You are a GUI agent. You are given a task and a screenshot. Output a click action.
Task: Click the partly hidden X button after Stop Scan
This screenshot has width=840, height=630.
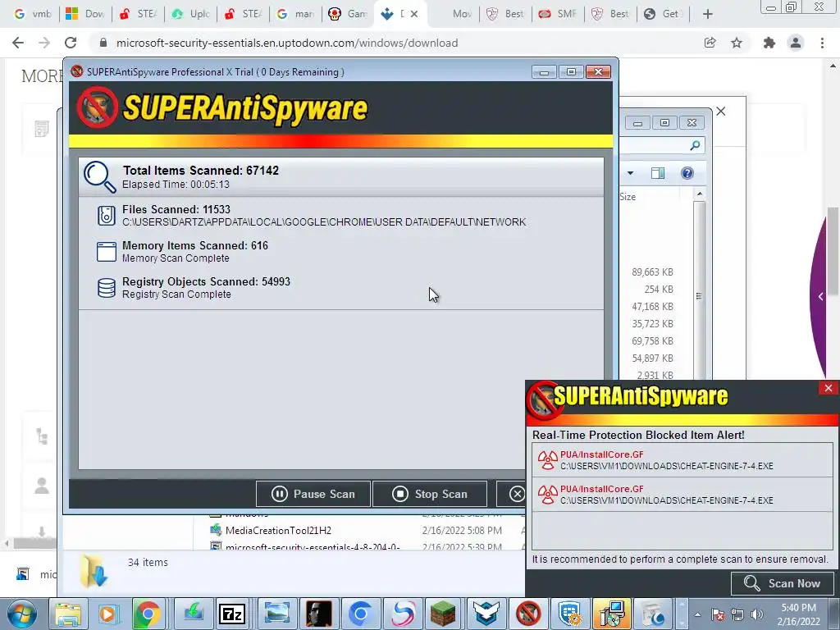(511, 494)
